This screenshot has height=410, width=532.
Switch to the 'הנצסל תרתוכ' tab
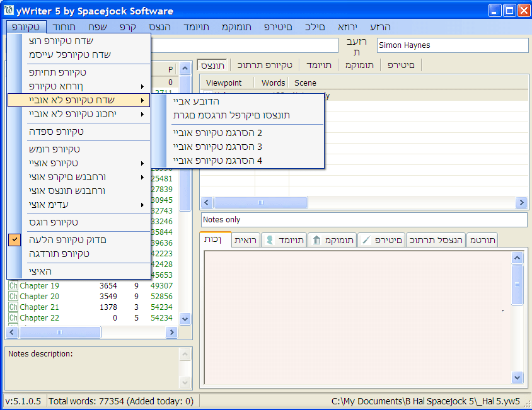coord(436,240)
